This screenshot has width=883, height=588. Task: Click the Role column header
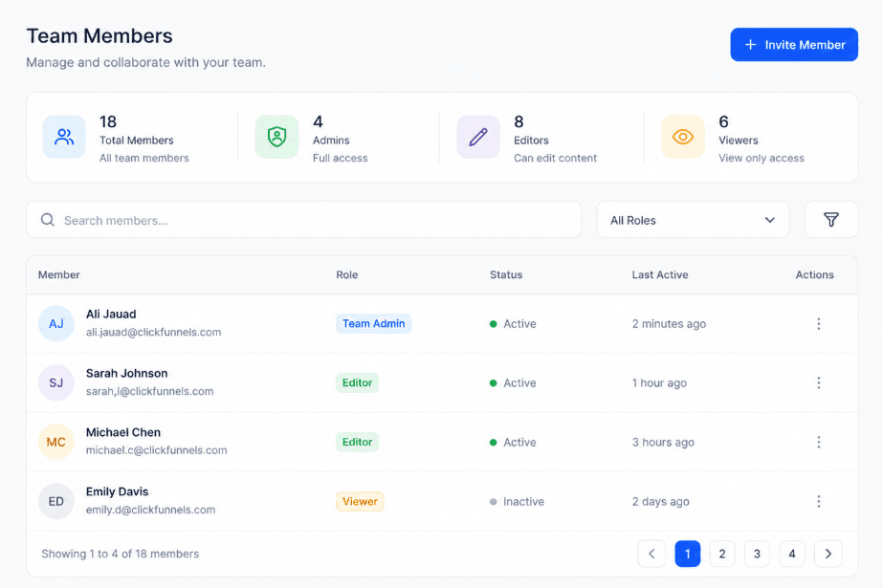pyautogui.click(x=347, y=274)
